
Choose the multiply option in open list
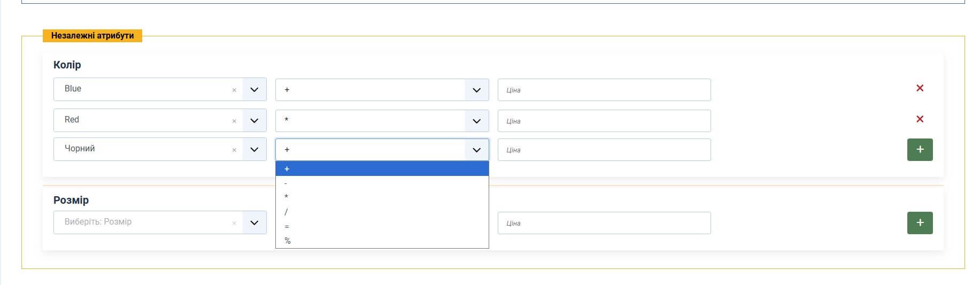coord(382,197)
